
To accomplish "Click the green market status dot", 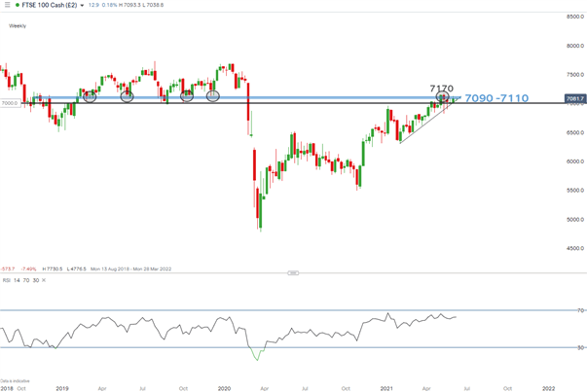I will pyautogui.click(x=18, y=5).
